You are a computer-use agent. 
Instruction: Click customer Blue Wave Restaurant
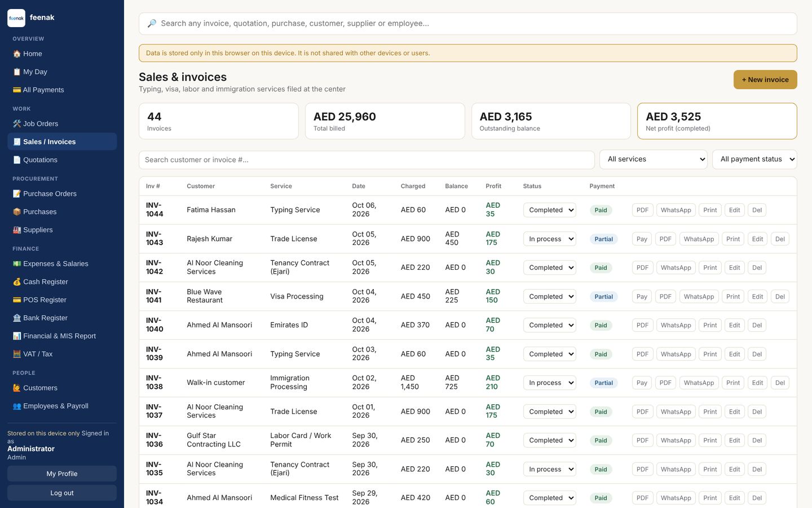click(205, 296)
